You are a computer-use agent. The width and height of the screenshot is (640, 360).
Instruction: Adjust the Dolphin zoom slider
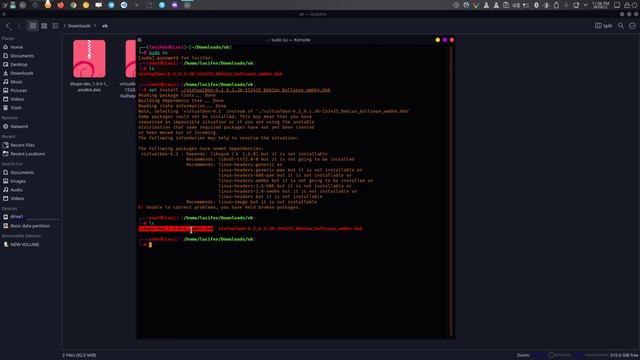[551, 355]
